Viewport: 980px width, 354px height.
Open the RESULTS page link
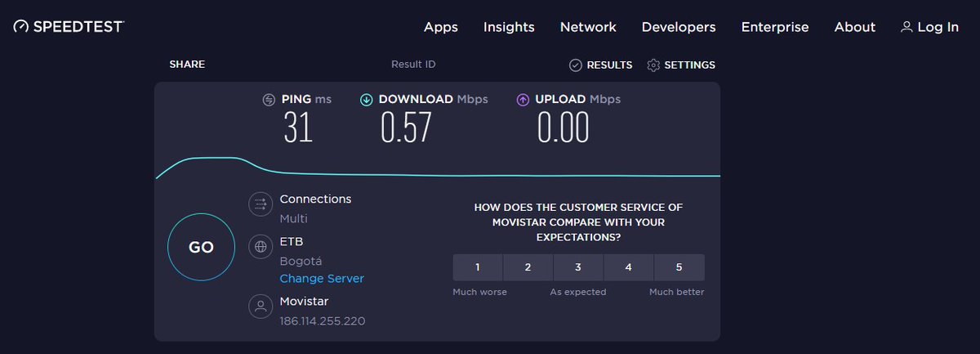point(609,65)
